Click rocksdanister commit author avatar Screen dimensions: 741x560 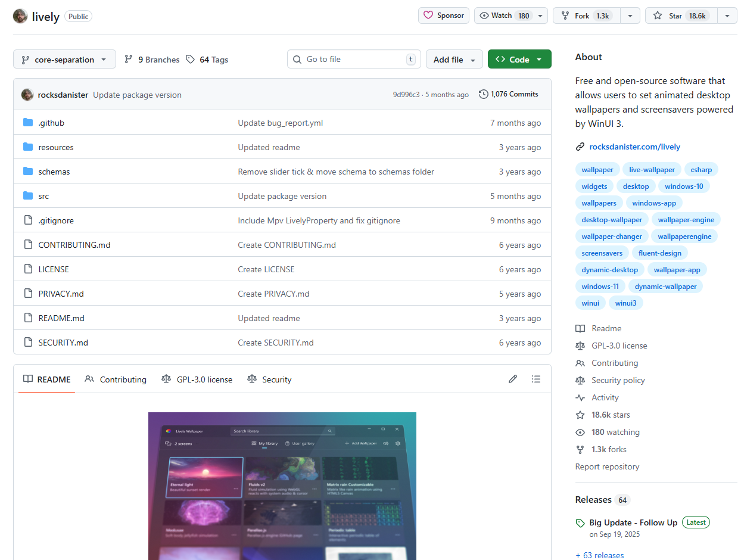coord(27,95)
